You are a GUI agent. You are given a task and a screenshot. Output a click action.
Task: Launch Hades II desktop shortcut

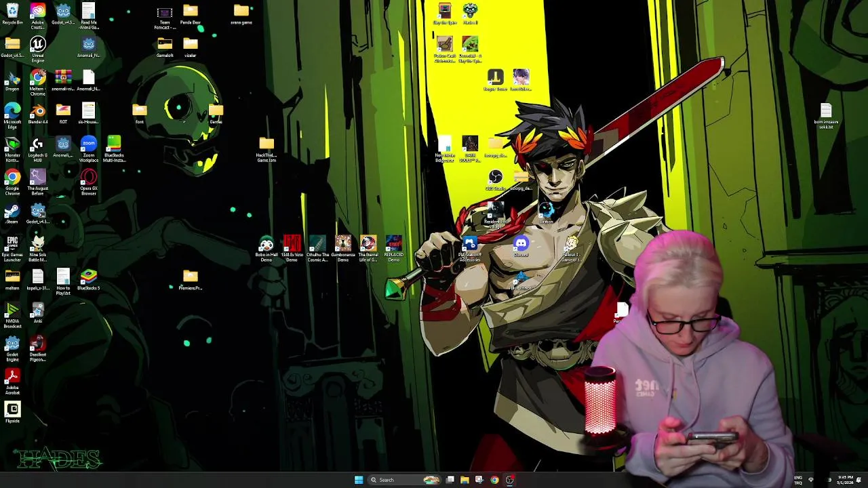tap(470, 14)
